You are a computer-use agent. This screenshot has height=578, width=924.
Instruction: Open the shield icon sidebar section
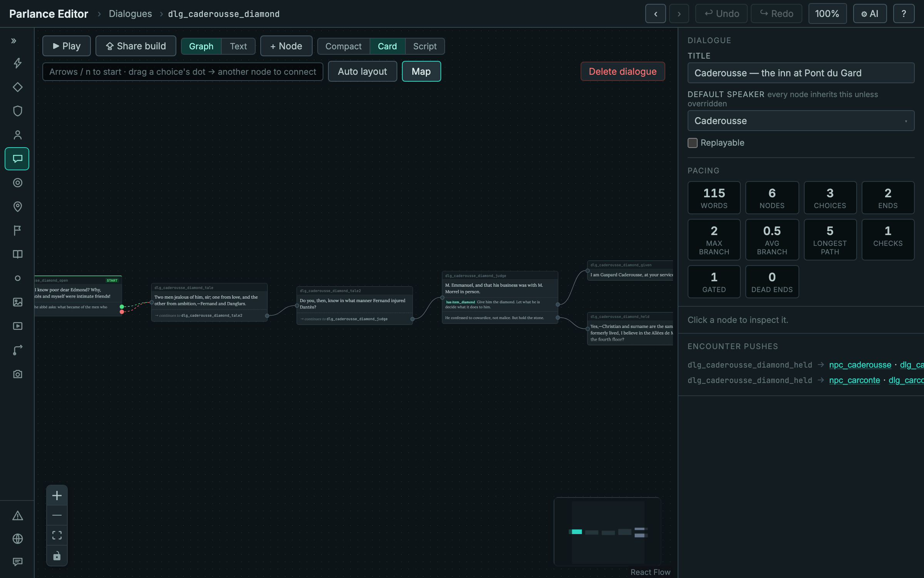point(17,111)
